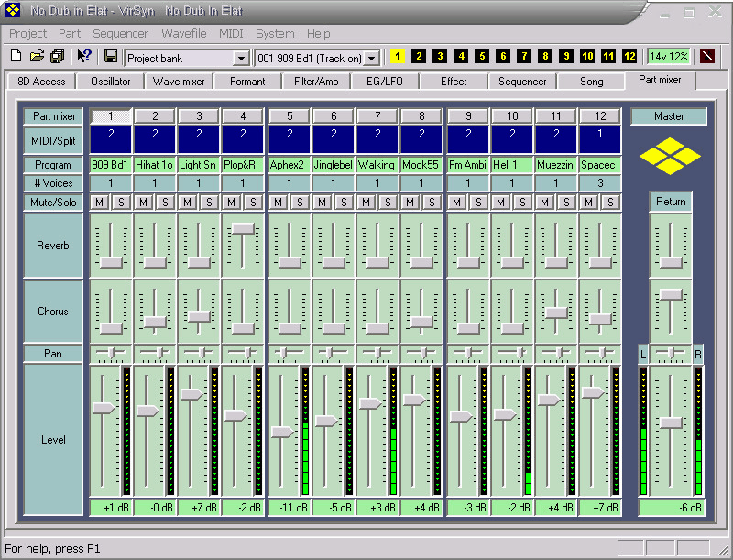Open the Sequencer menu
This screenshot has height=560, width=733.
120,34
